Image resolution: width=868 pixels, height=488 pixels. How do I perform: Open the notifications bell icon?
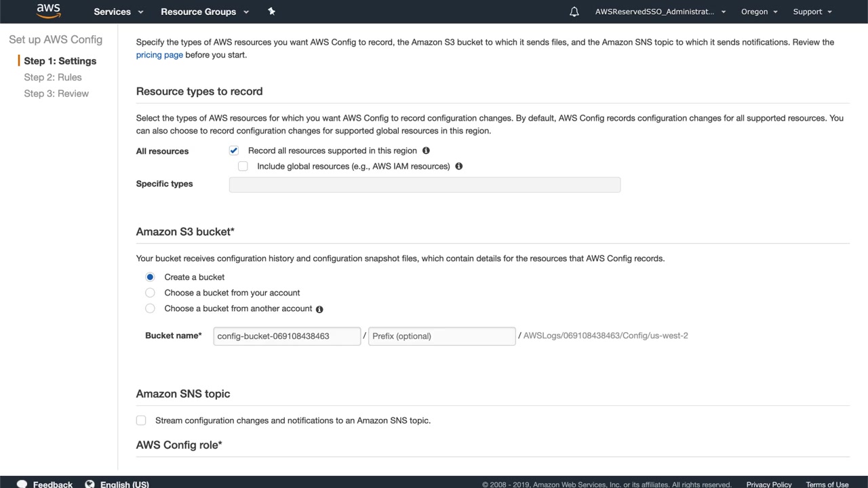pyautogui.click(x=574, y=12)
